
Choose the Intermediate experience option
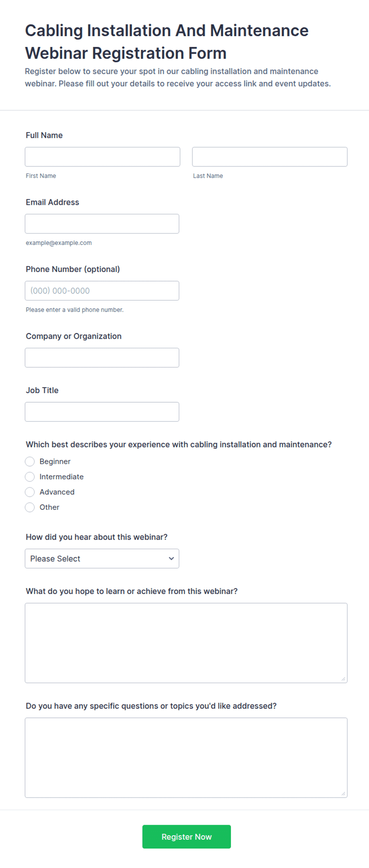(30, 476)
